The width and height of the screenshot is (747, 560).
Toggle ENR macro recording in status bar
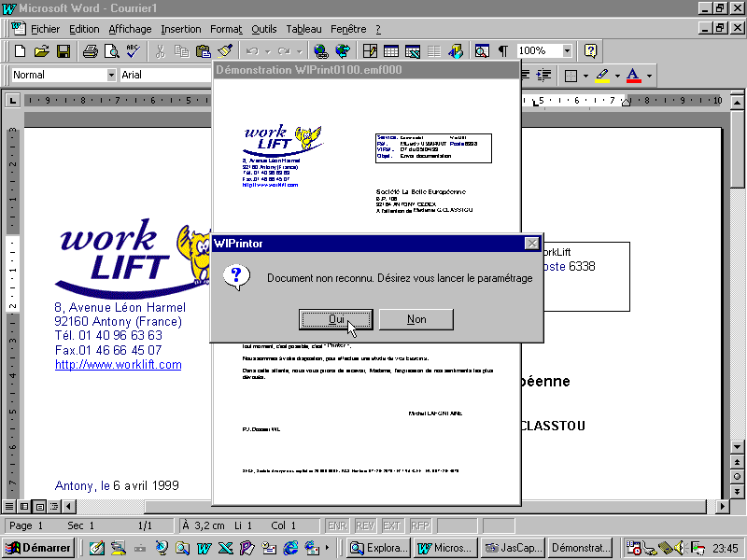coord(337,525)
